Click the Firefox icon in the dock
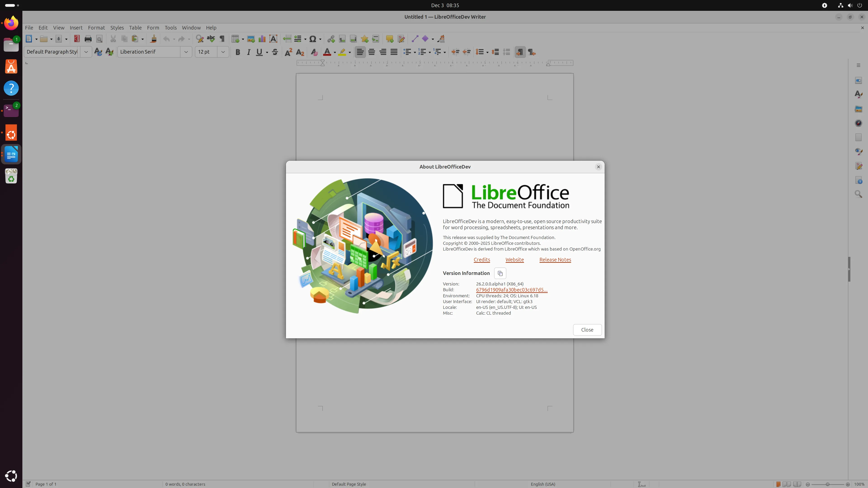 [x=11, y=23]
